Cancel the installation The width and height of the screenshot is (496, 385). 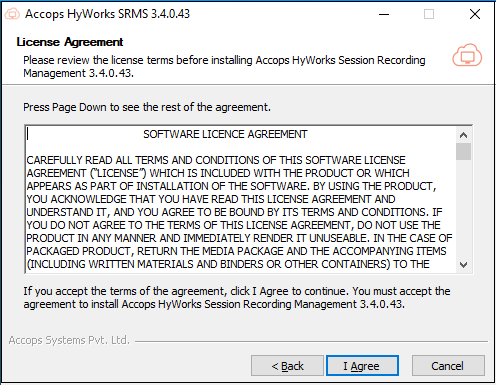coord(447,366)
